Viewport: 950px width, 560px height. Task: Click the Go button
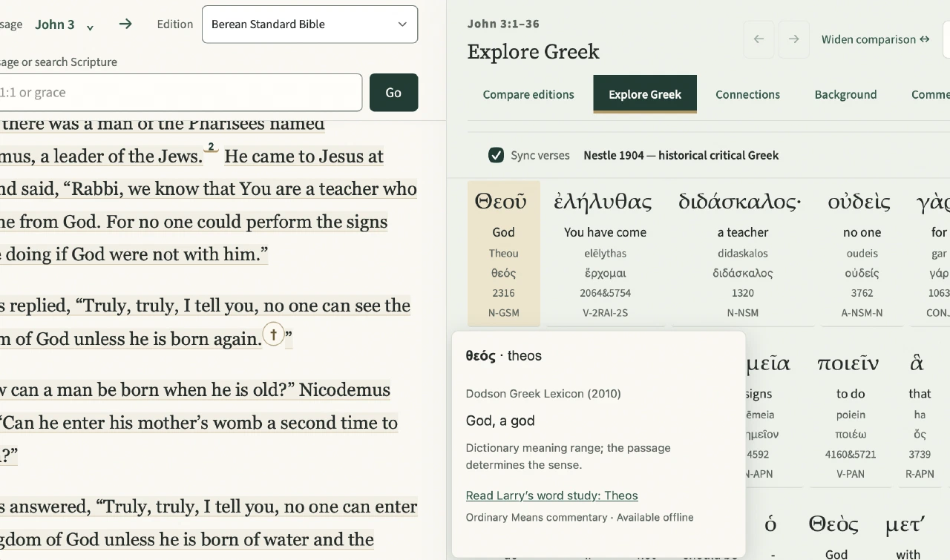(x=393, y=93)
